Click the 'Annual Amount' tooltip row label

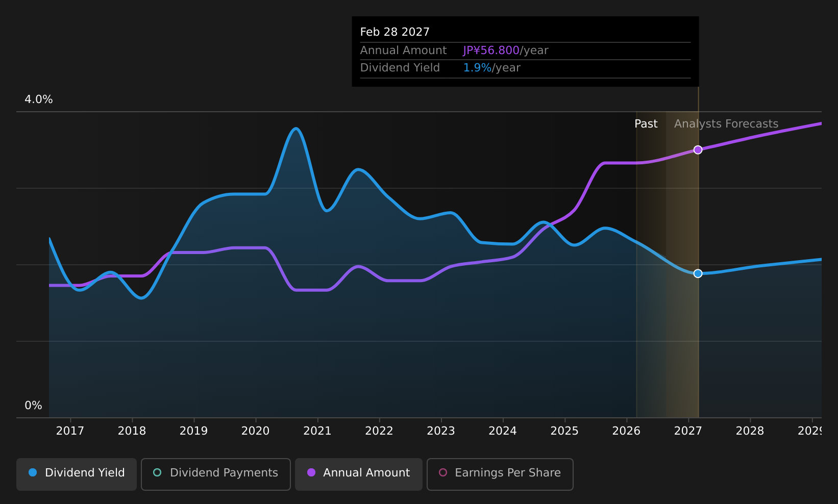[x=403, y=51]
